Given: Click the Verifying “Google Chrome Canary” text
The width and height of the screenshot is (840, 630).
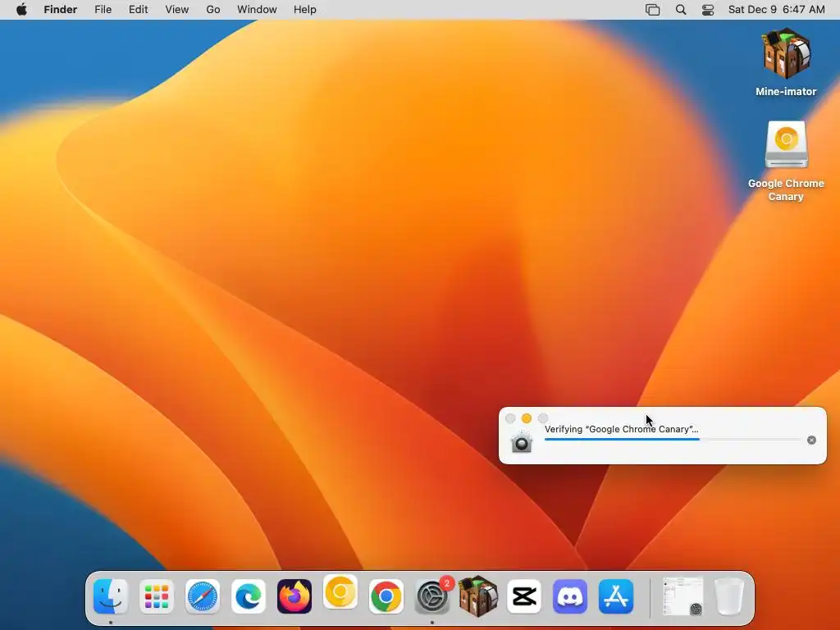Looking at the screenshot, I should coord(622,429).
